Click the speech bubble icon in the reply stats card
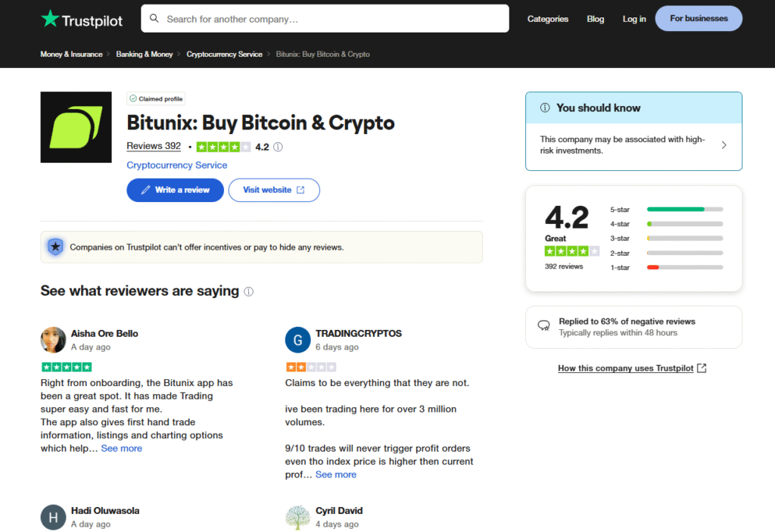This screenshot has height=532, width=775. pos(543,325)
